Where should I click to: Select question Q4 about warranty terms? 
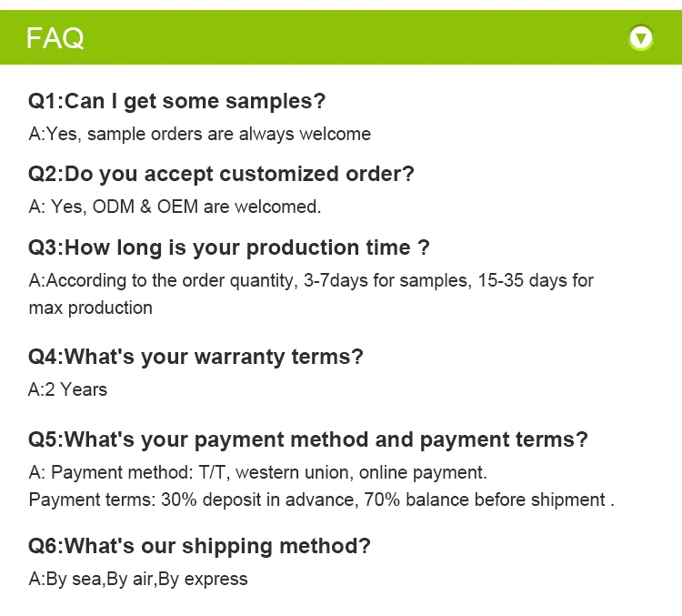click(196, 357)
